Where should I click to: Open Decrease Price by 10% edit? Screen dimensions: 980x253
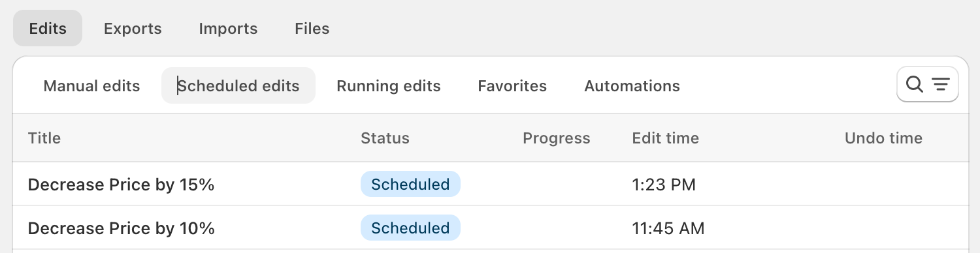[x=122, y=228]
